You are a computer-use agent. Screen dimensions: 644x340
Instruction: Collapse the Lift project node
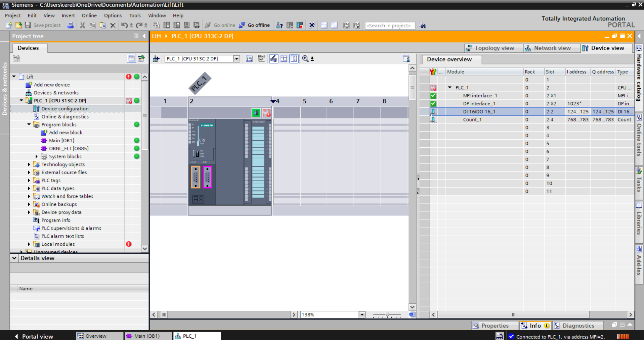click(x=14, y=77)
